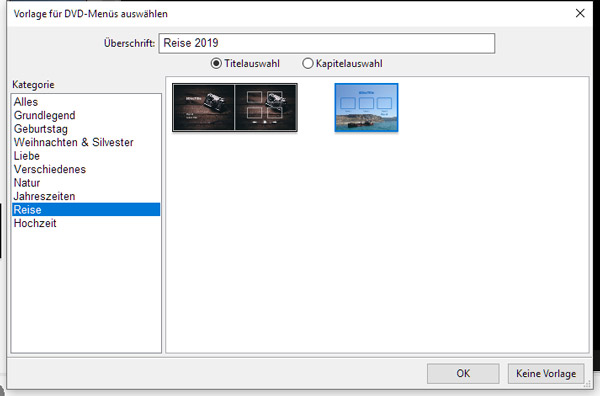Click the Überschrift text field
This screenshot has height=396, width=600.
coord(327,43)
